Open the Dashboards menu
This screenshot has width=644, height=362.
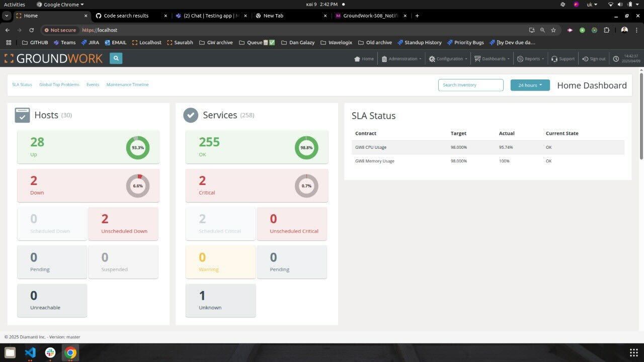[x=492, y=59]
